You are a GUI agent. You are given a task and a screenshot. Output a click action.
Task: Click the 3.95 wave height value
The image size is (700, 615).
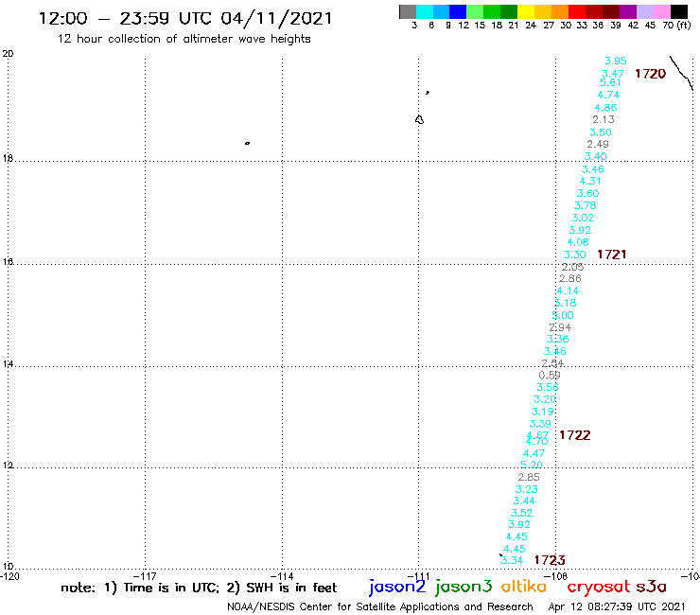pos(615,61)
